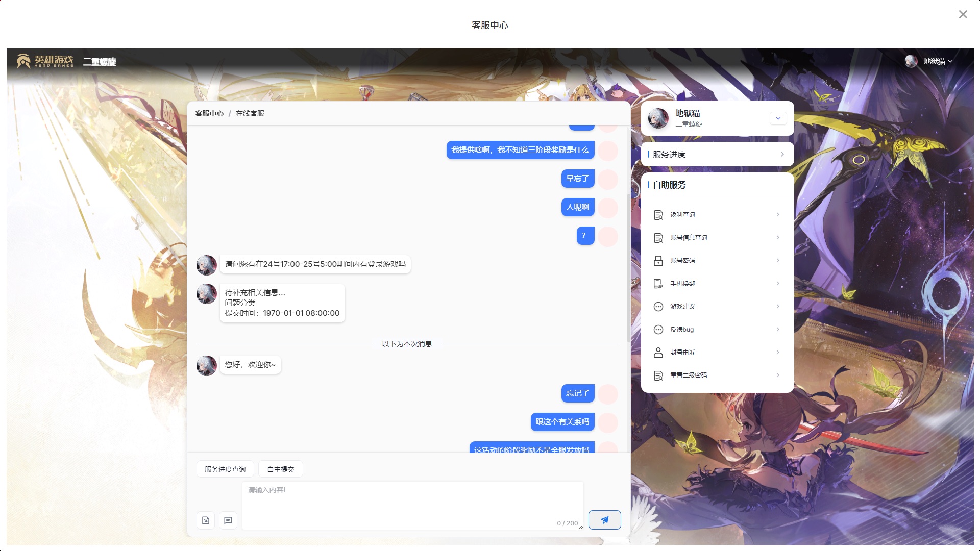Expand the 重置二级密码 row chevron

point(778,375)
